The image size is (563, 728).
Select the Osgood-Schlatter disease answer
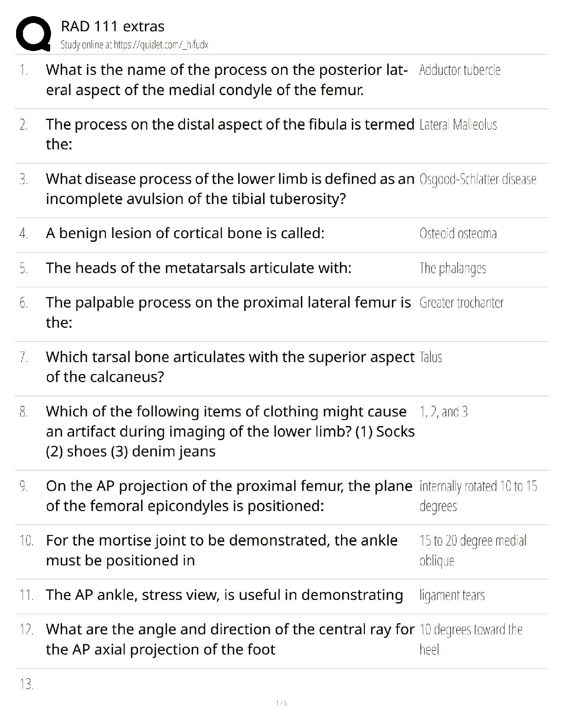477,179
